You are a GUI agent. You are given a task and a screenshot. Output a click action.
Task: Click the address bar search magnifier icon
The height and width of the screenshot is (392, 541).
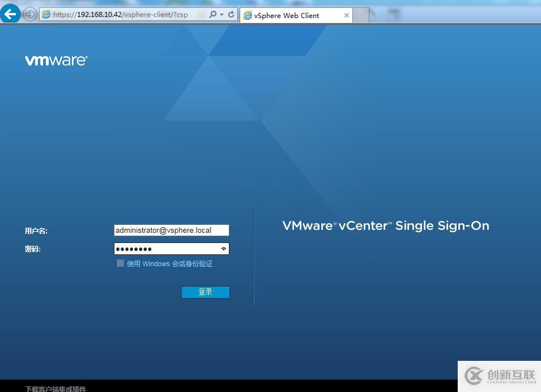pos(213,14)
